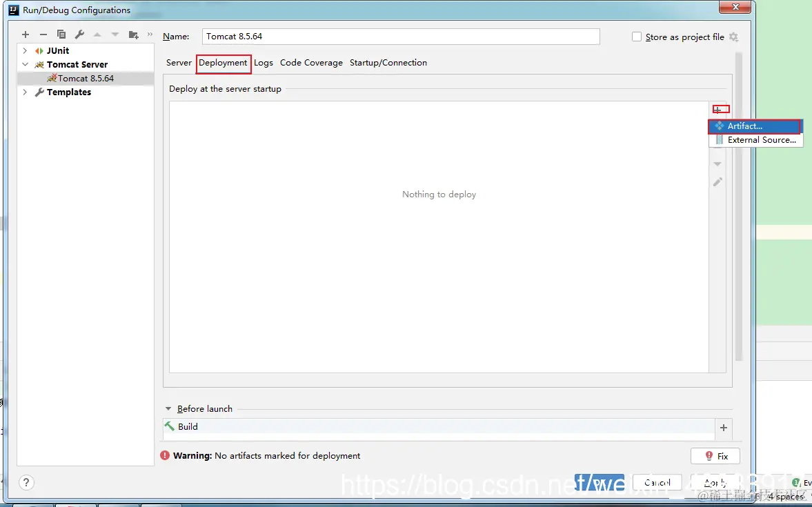Select the JUnit tree item
The image size is (812, 507).
click(57, 51)
